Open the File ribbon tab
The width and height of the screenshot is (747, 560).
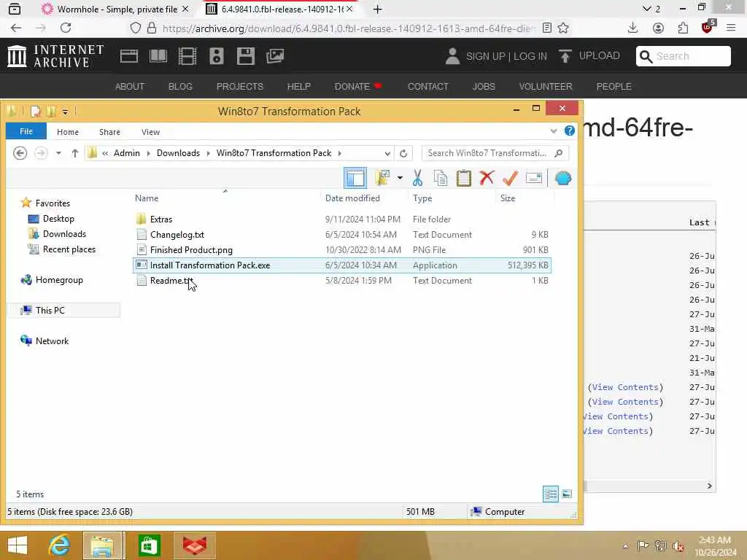coord(26,131)
